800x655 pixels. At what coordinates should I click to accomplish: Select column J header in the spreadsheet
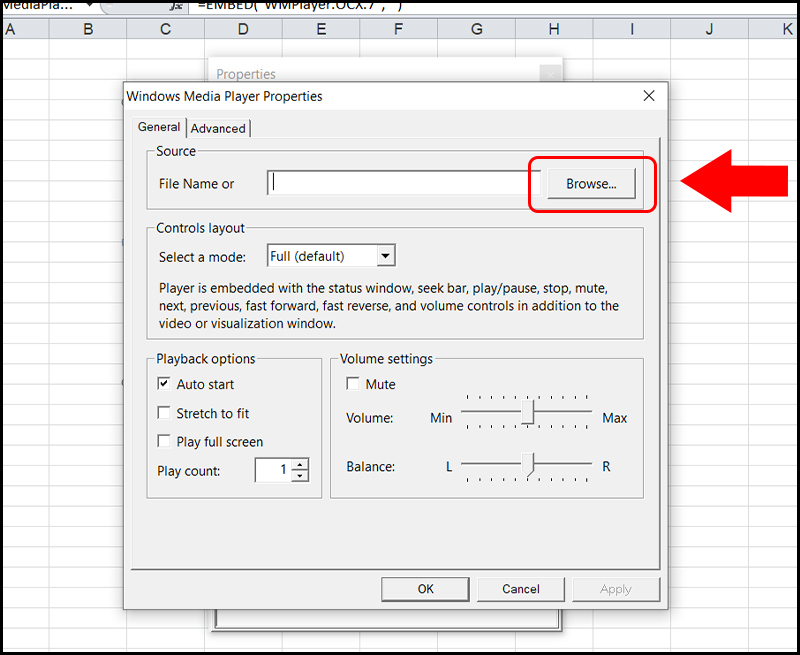709,29
